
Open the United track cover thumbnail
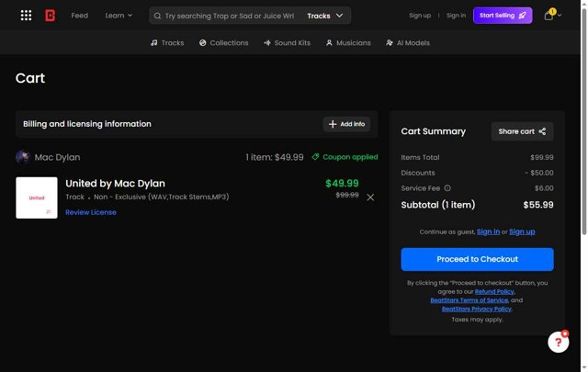tap(37, 197)
